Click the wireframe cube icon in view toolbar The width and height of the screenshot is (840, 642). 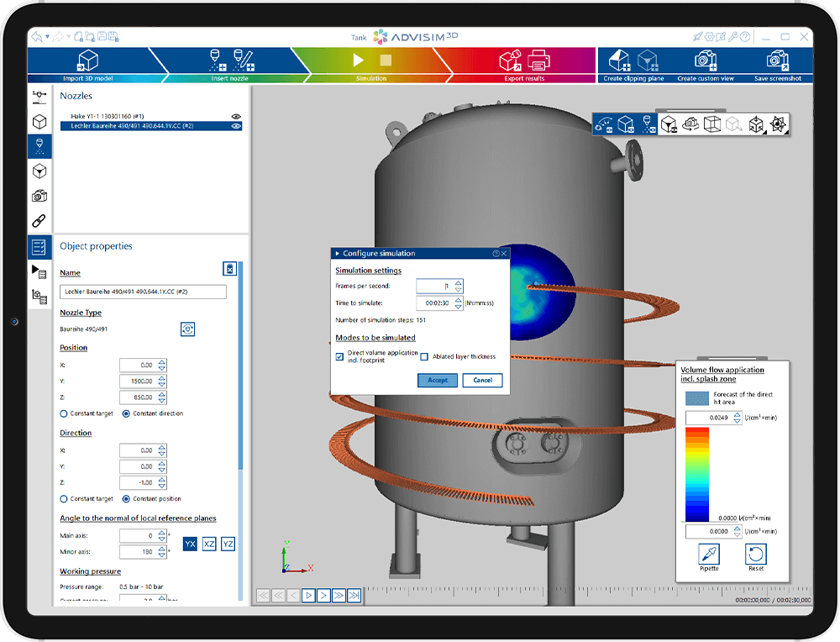(712, 124)
